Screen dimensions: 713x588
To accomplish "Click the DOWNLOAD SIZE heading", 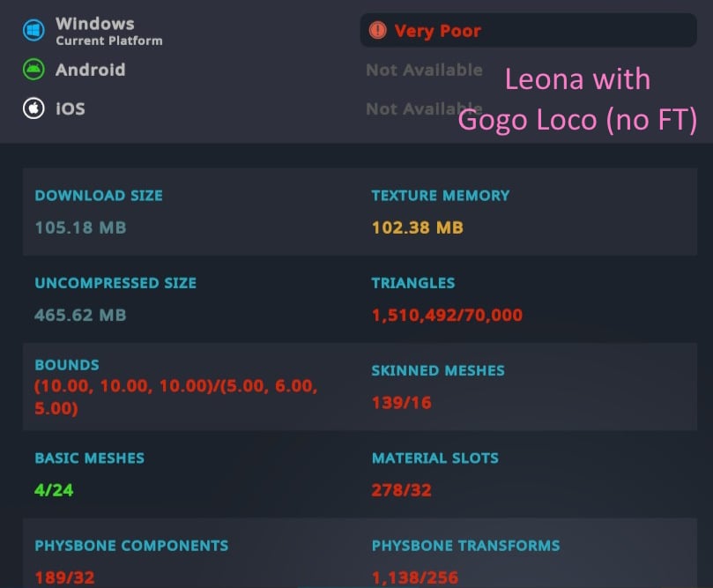I will click(x=99, y=196).
